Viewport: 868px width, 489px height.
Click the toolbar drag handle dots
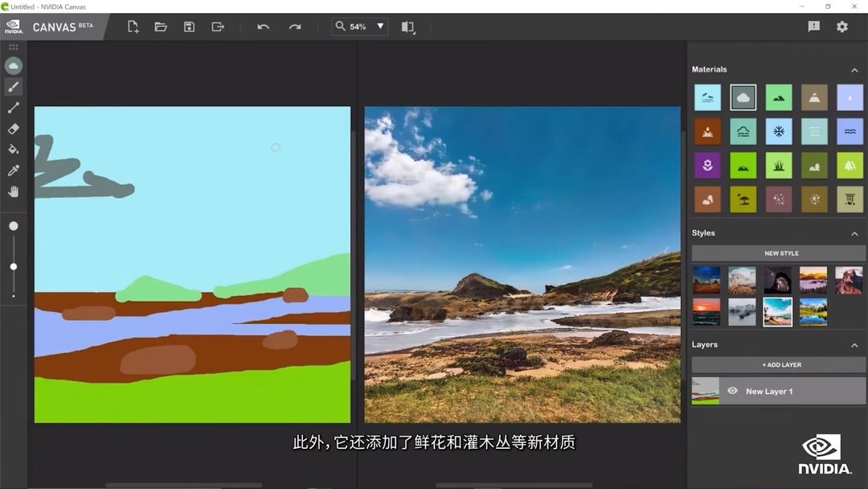pyautogui.click(x=14, y=47)
